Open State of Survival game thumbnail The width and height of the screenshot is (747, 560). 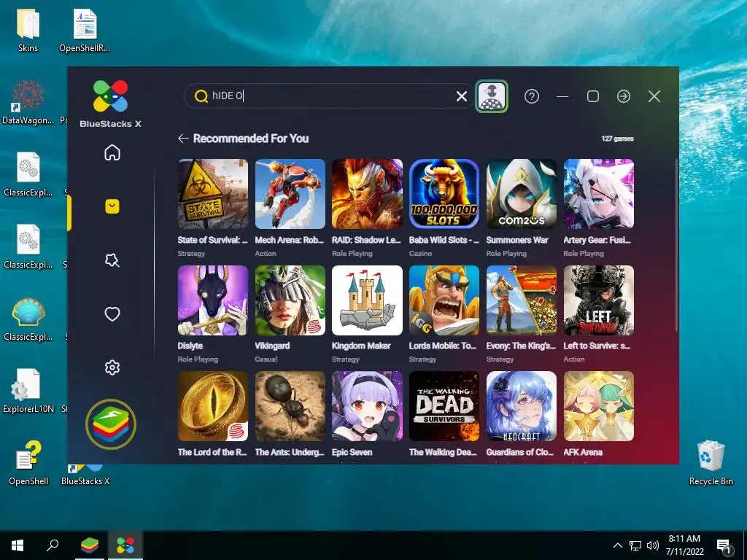tap(213, 194)
